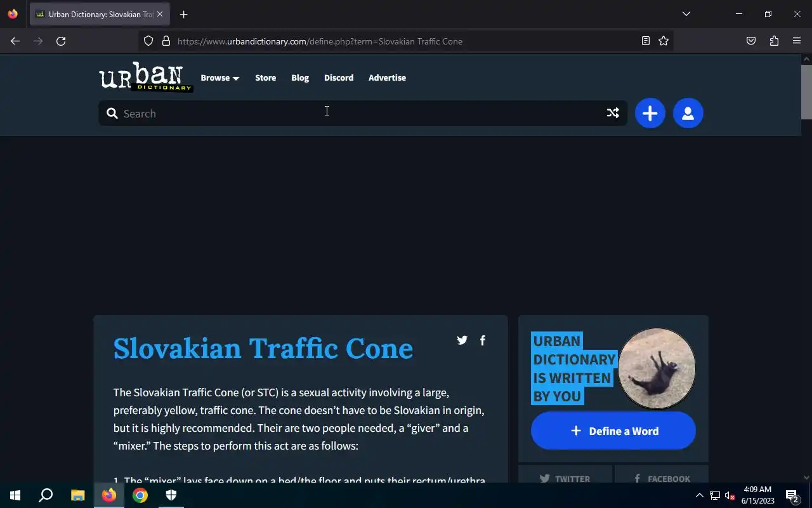Image resolution: width=812 pixels, height=508 pixels.
Task: Expand the list all tabs chevron
Action: click(686, 14)
